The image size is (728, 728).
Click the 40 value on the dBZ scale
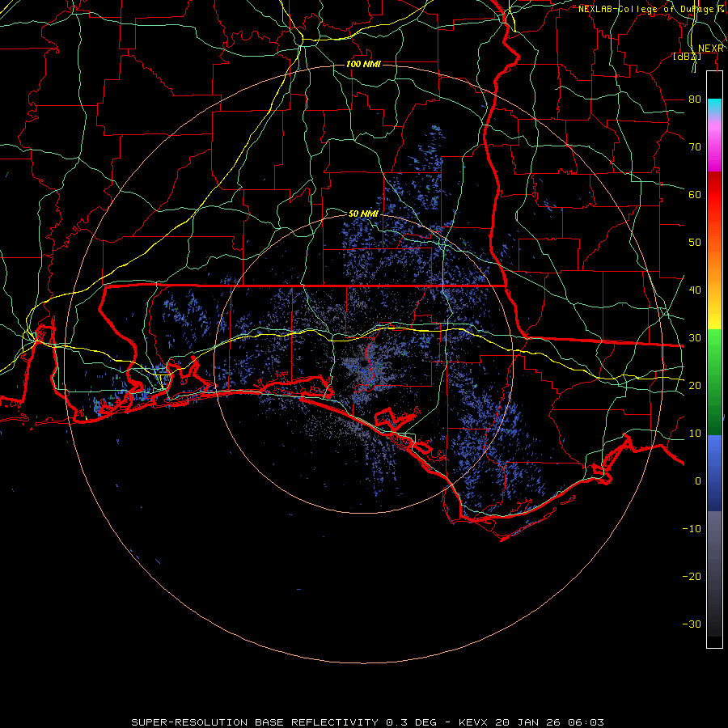click(x=695, y=290)
